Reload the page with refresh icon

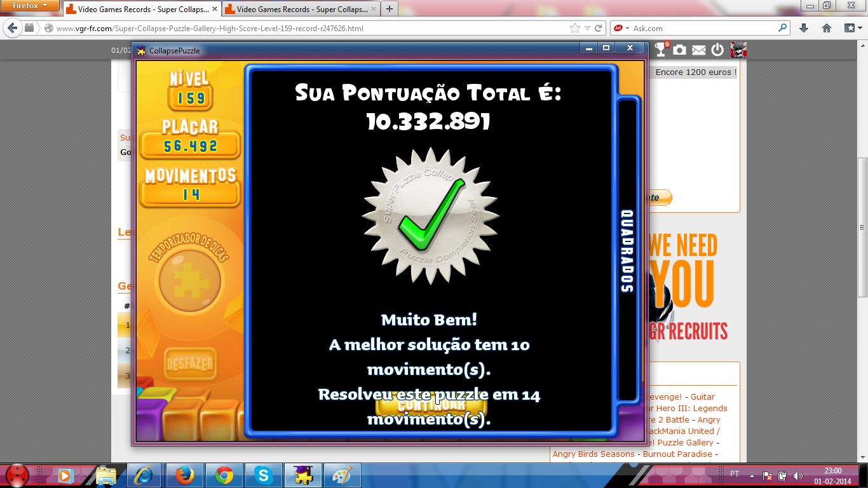(x=598, y=28)
